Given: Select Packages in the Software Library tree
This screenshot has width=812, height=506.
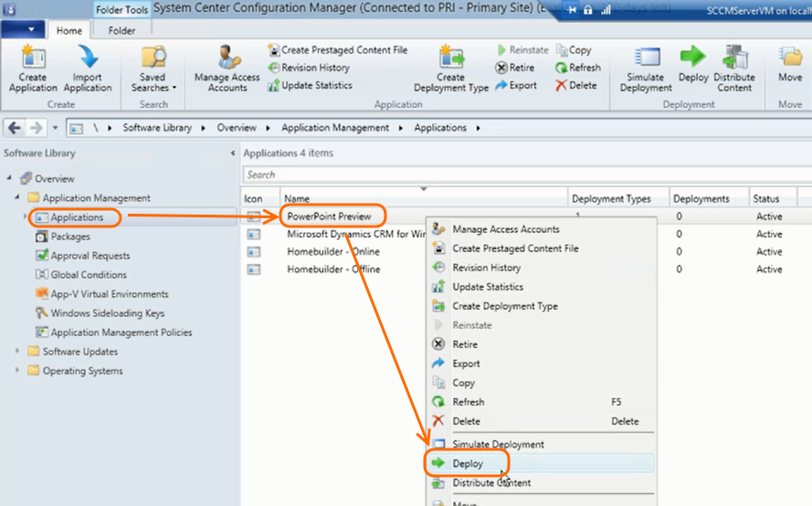Looking at the screenshot, I should (70, 237).
